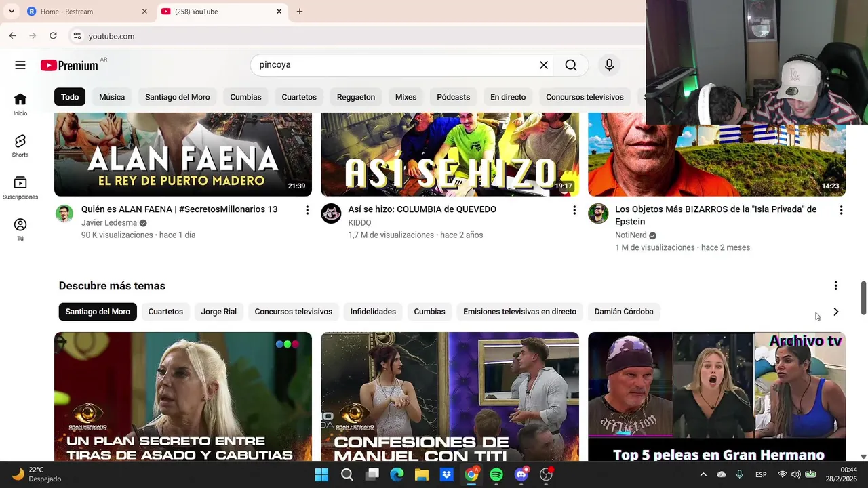The image size is (868, 488).
Task: Open weather widget showing 22°C Despejado
Action: click(38, 474)
